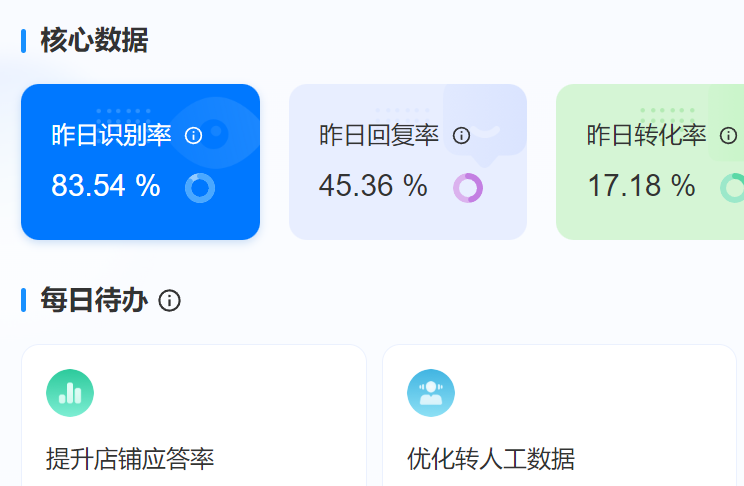Click the purple donut chart under 昨日回复率
Image resolution: width=744 pixels, height=486 pixels.
tap(467, 187)
